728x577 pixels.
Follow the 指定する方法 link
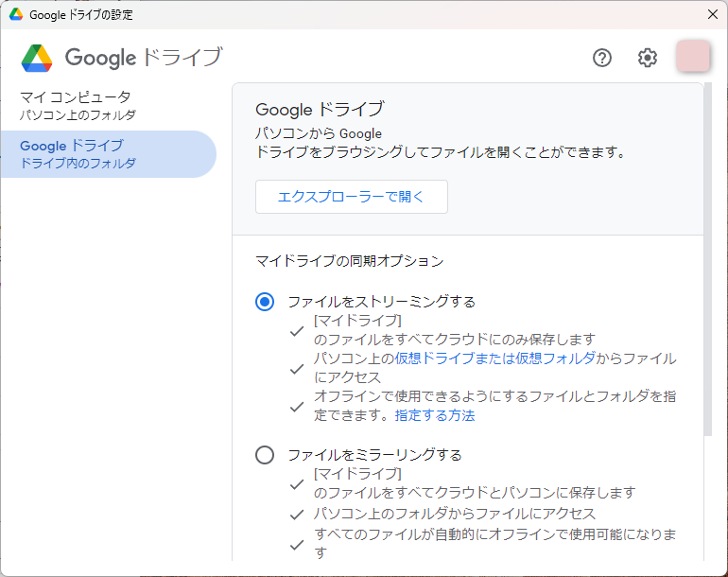pos(435,415)
